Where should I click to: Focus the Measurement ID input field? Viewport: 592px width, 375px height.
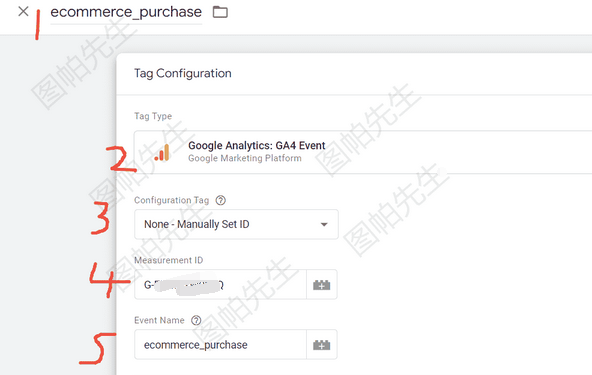pos(220,284)
